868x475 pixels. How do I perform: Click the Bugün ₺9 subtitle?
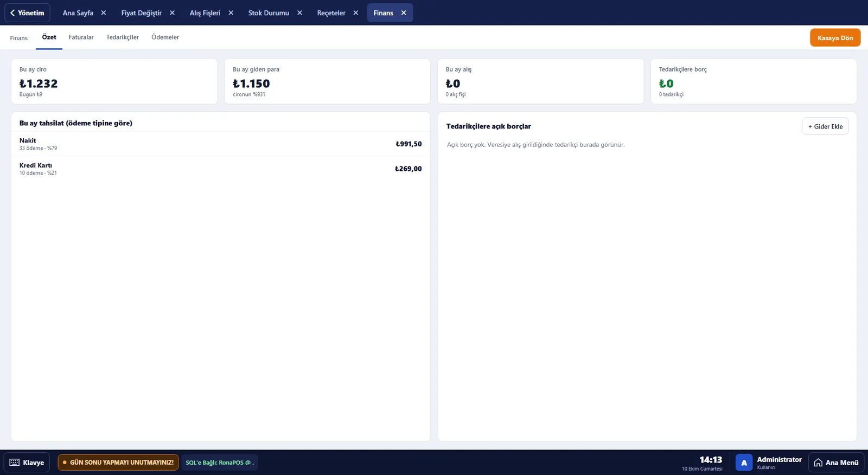coord(31,94)
